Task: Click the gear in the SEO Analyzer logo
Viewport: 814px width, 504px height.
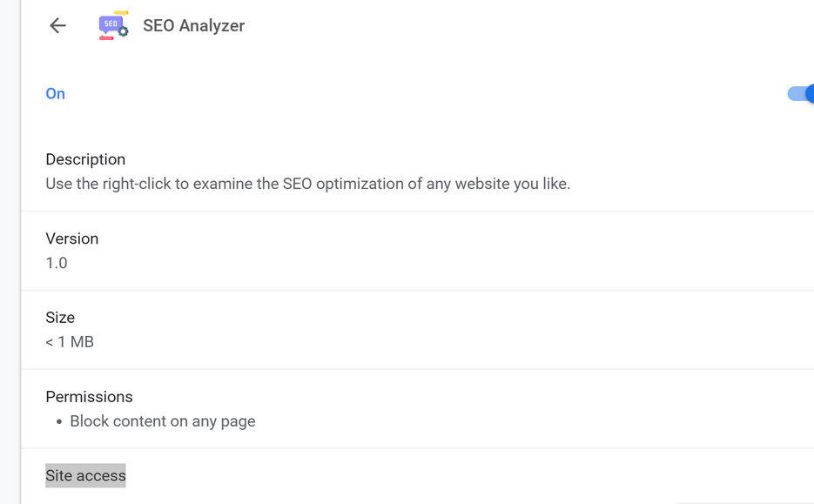Action: pos(123,32)
